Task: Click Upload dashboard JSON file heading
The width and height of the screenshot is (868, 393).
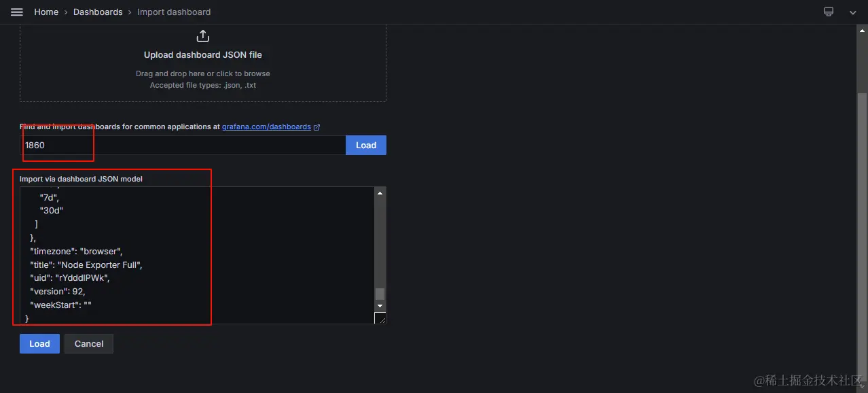Action: pos(203,55)
